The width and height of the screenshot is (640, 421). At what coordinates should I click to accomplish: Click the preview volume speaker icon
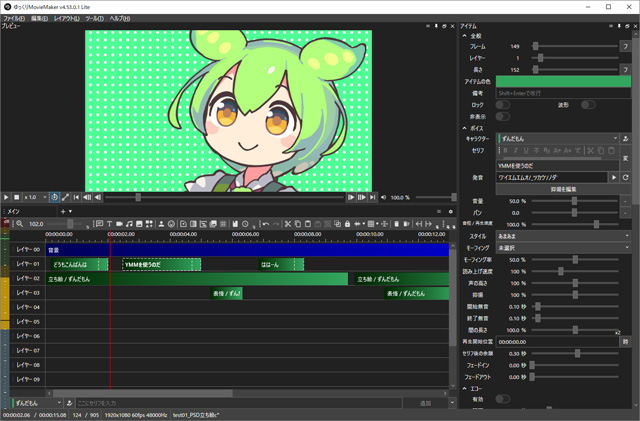384,197
